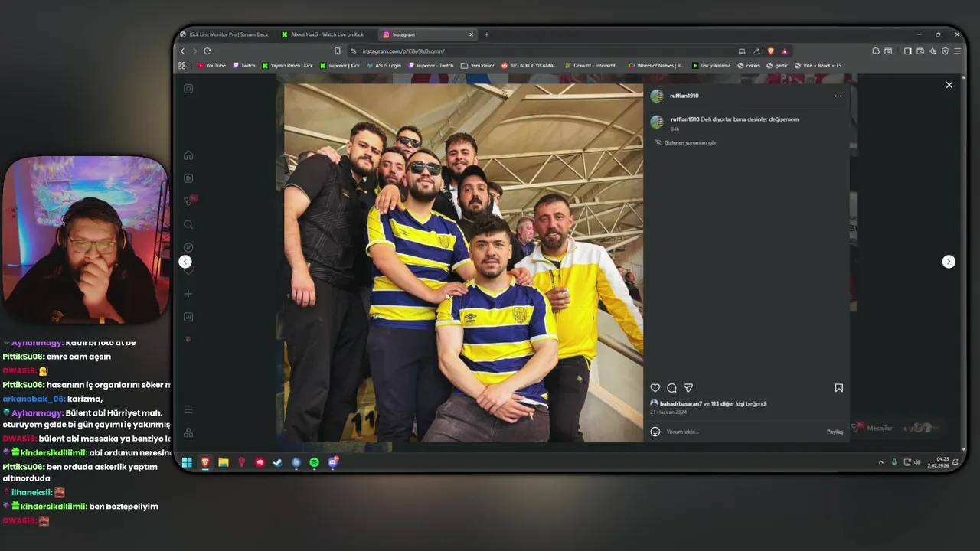This screenshot has width=980, height=551.
Task: Go to Instagram Home in the sidebar
Action: (x=188, y=155)
